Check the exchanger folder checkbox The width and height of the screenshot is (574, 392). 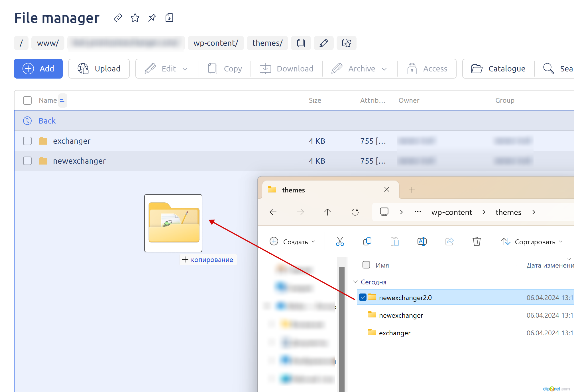point(27,141)
